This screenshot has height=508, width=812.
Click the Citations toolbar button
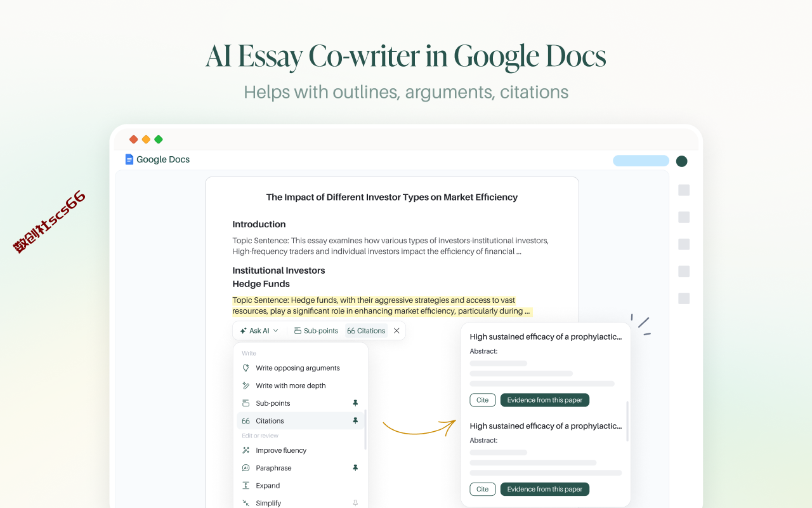(x=366, y=331)
